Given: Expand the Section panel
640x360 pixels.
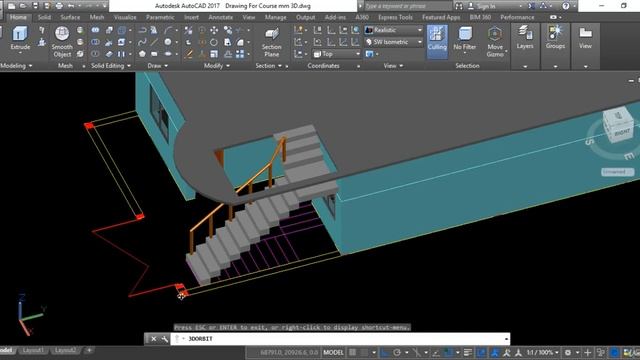Looking at the screenshot, I should (269, 66).
